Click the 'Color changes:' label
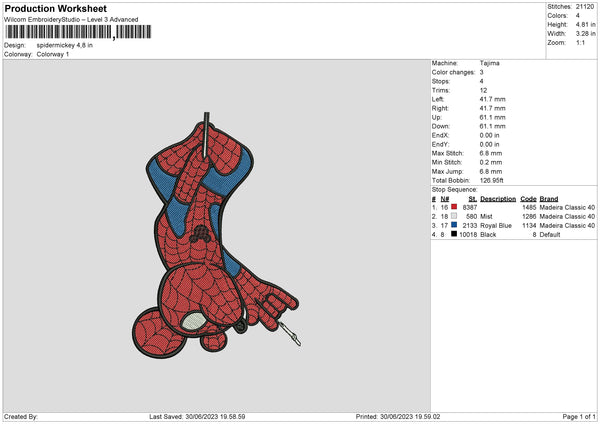The width and height of the screenshot is (600, 424). tap(453, 72)
